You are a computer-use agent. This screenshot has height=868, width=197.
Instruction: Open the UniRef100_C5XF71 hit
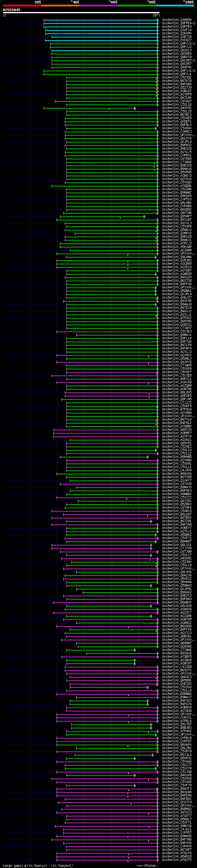(x=176, y=822)
